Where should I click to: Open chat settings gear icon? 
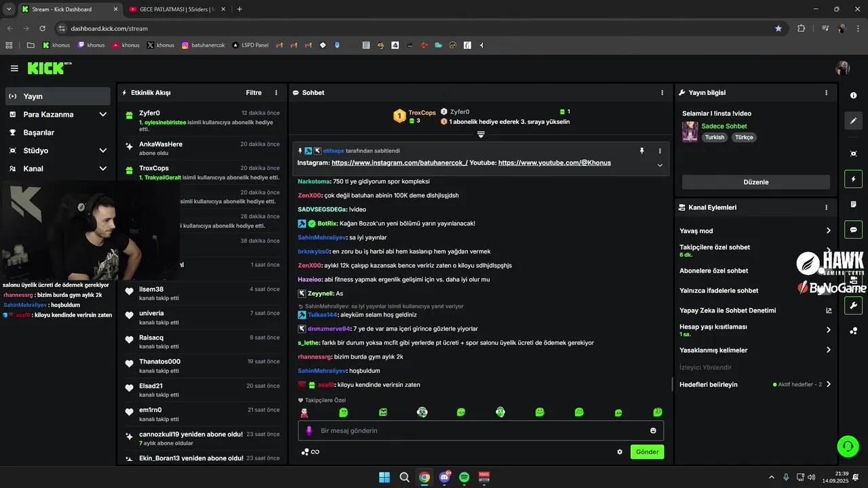620,452
